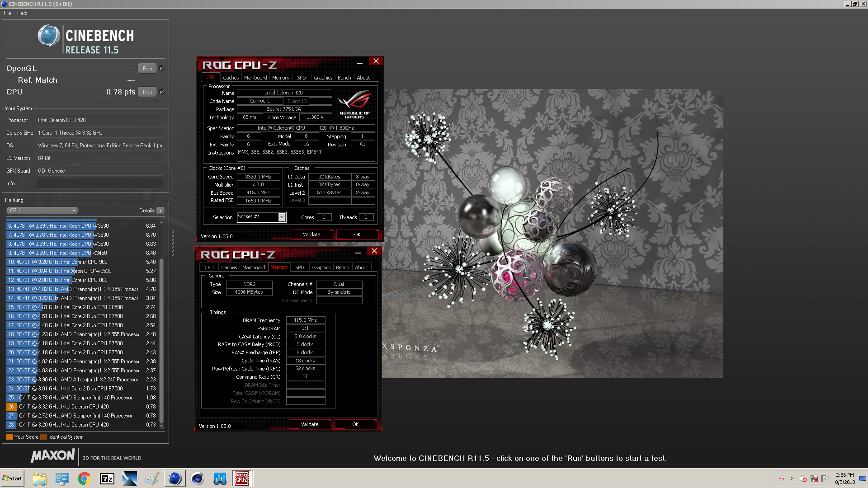Open the disconnected network tray icon
Viewport: 868px width, 488px height.
point(814,479)
